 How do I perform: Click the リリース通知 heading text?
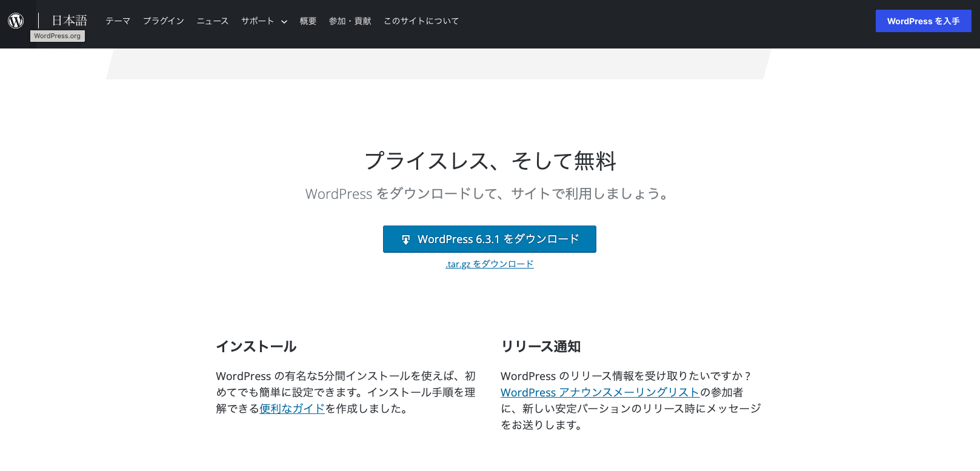pyautogui.click(x=541, y=346)
